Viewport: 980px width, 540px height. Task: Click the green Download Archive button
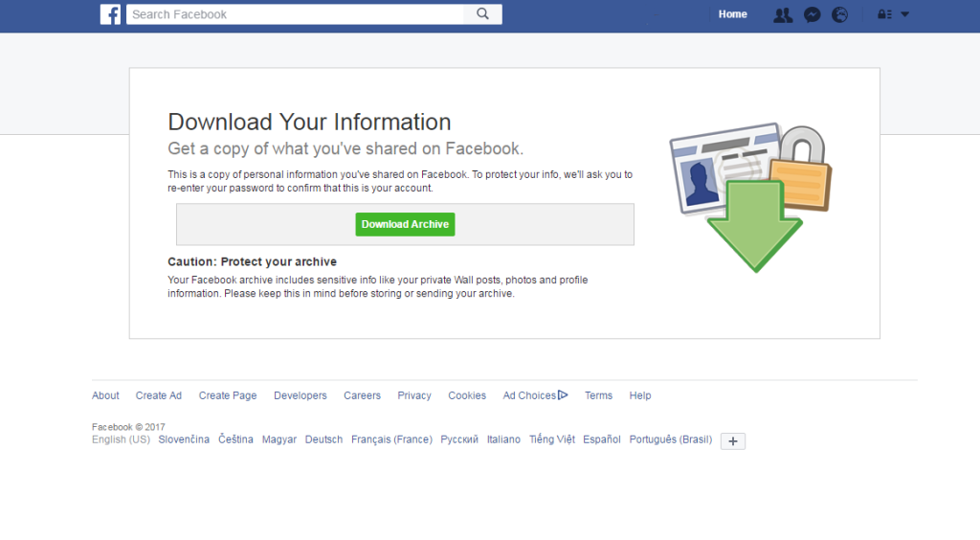[405, 224]
